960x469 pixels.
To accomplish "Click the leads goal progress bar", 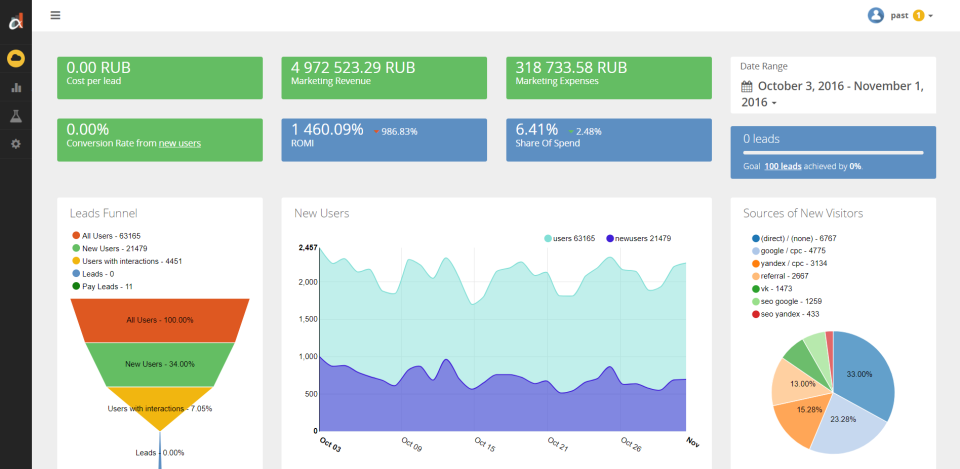I will 833,153.
